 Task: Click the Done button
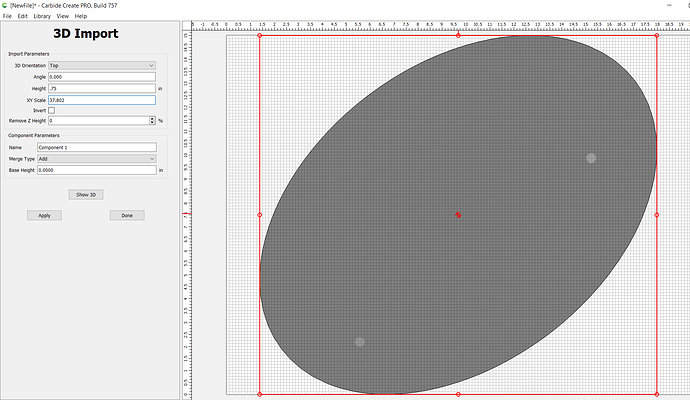click(127, 215)
